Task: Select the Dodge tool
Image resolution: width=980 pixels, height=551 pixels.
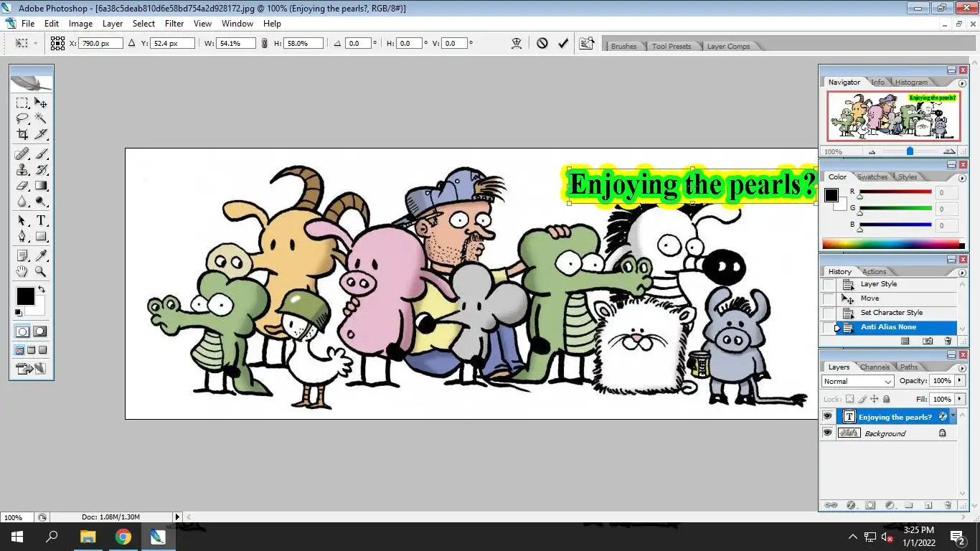Action: pos(41,202)
